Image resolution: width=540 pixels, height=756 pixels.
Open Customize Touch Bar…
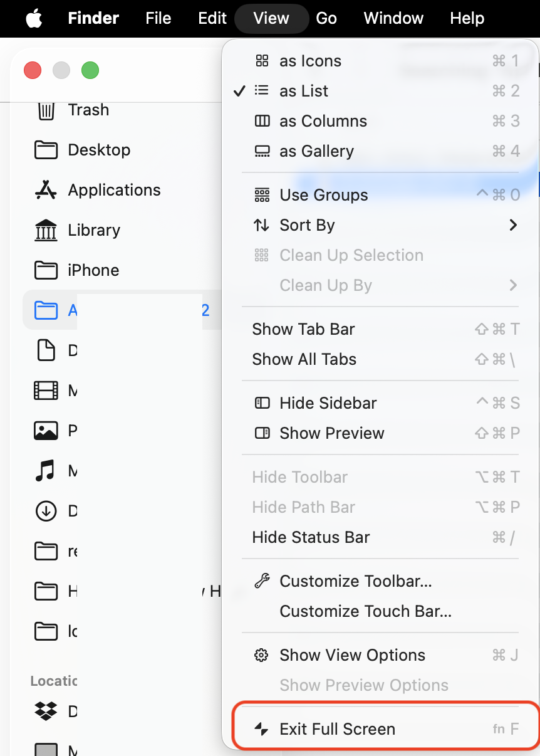tap(382, 611)
